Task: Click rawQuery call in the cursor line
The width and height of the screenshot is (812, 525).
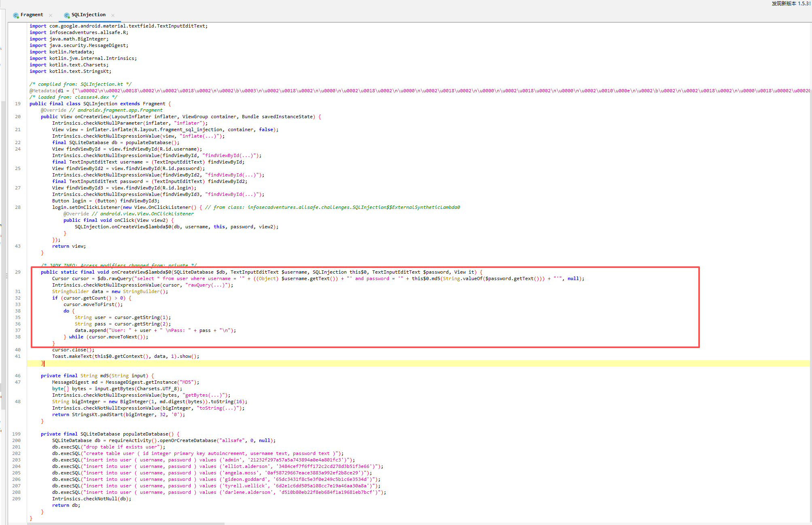Action: pos(120,278)
